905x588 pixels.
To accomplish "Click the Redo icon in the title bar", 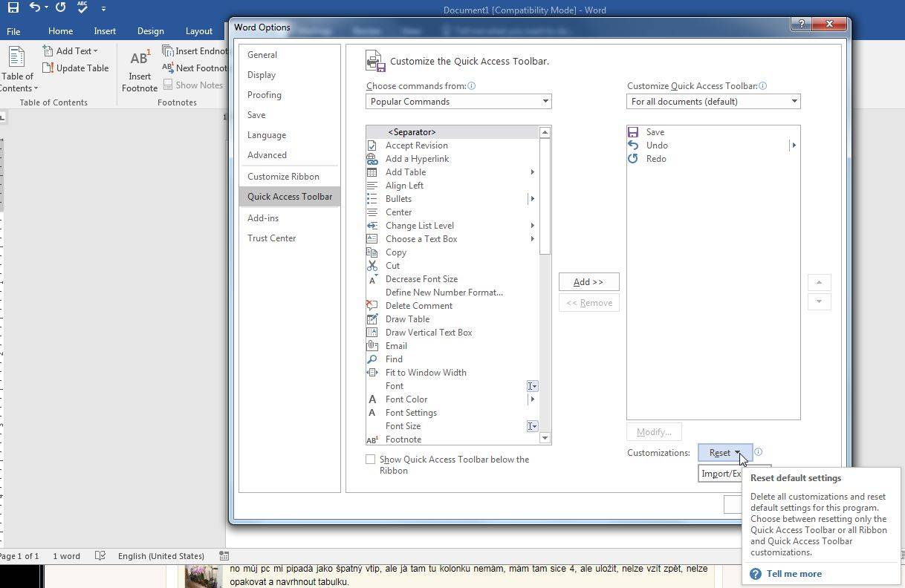I will 60,7.
